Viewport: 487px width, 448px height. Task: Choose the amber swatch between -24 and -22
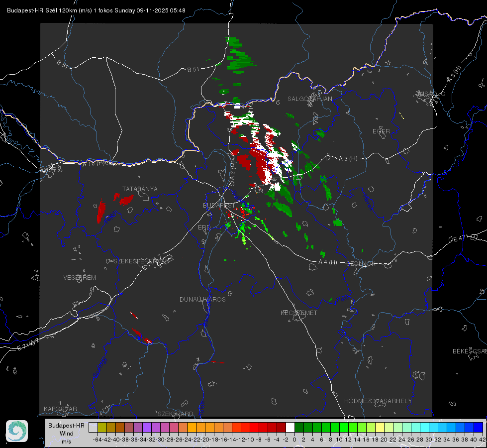point(192,427)
